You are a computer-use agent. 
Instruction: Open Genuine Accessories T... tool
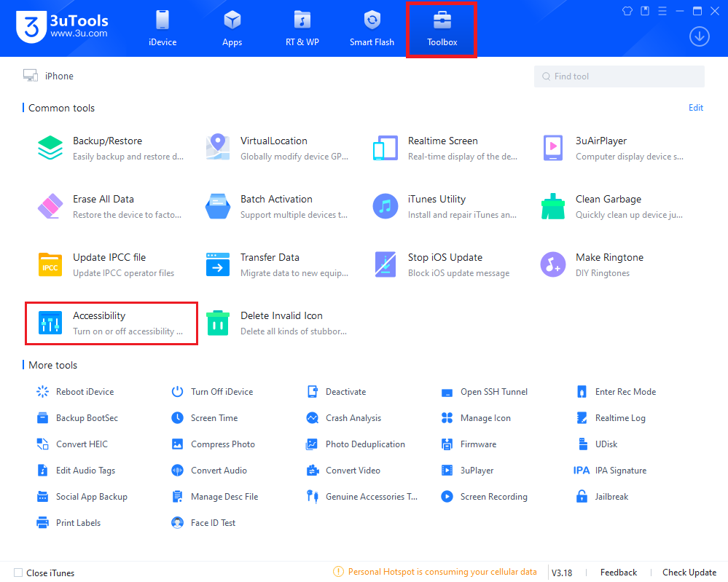(x=361, y=497)
